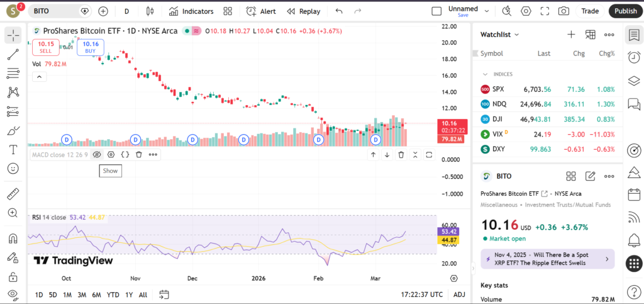Select the ruler measure tool
This screenshot has width=644, height=304.
[x=13, y=194]
